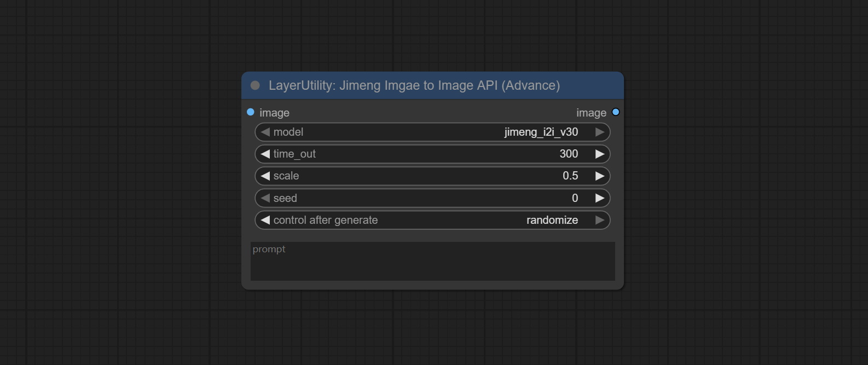Select previous model with left arrow
Image resolution: width=868 pixels, height=365 pixels.
(x=265, y=132)
